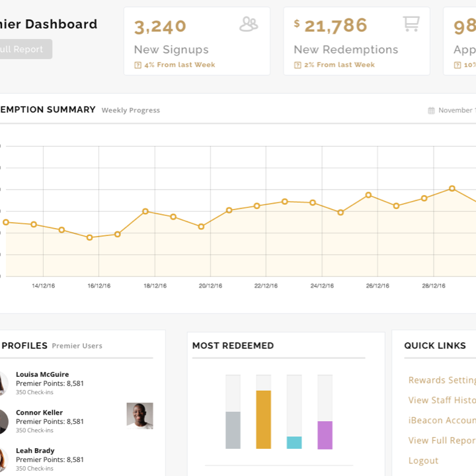
Task: Select the View Full Report quick link
Action: (x=442, y=440)
